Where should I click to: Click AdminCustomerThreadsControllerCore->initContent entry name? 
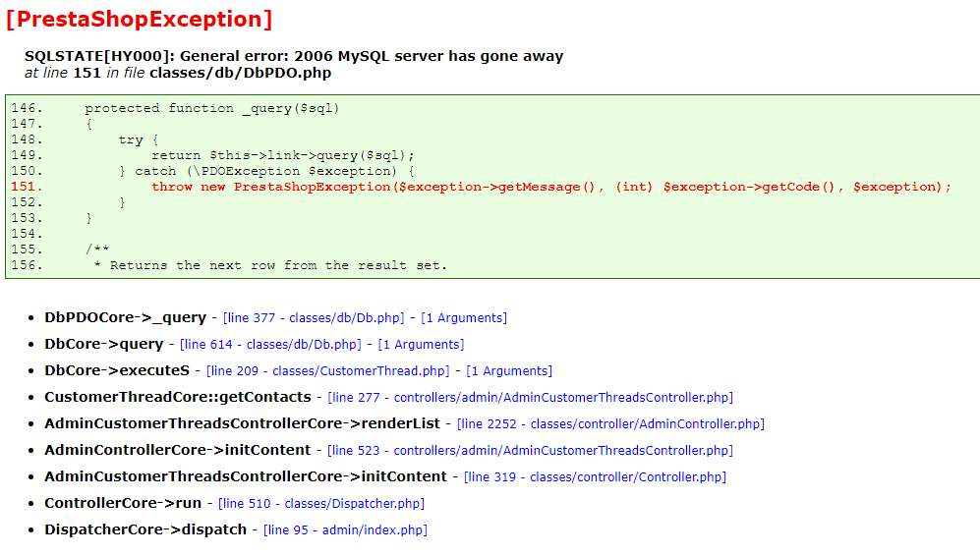(246, 476)
